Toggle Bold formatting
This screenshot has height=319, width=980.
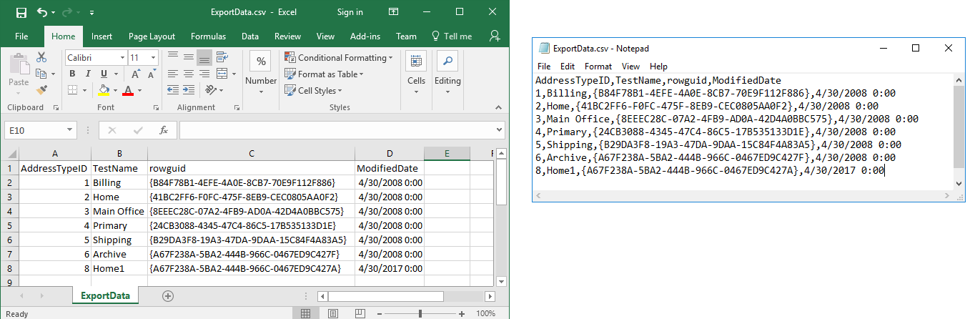click(x=72, y=74)
